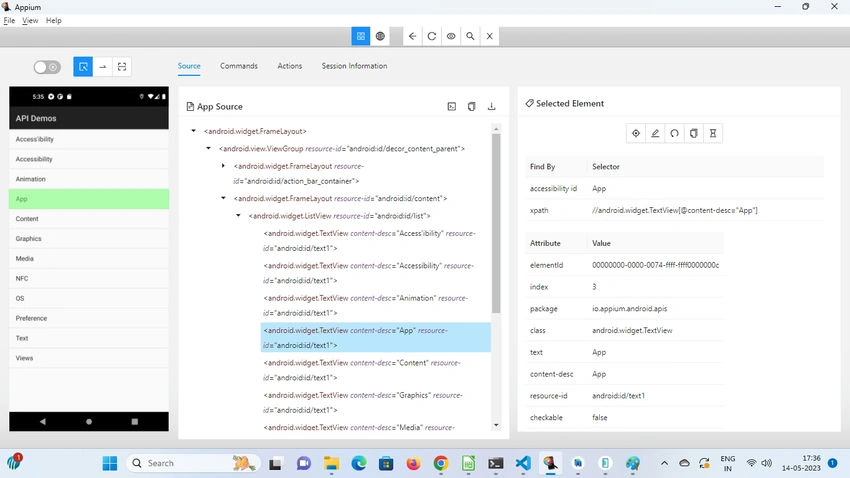Click the elementId attribute value

click(x=655, y=265)
